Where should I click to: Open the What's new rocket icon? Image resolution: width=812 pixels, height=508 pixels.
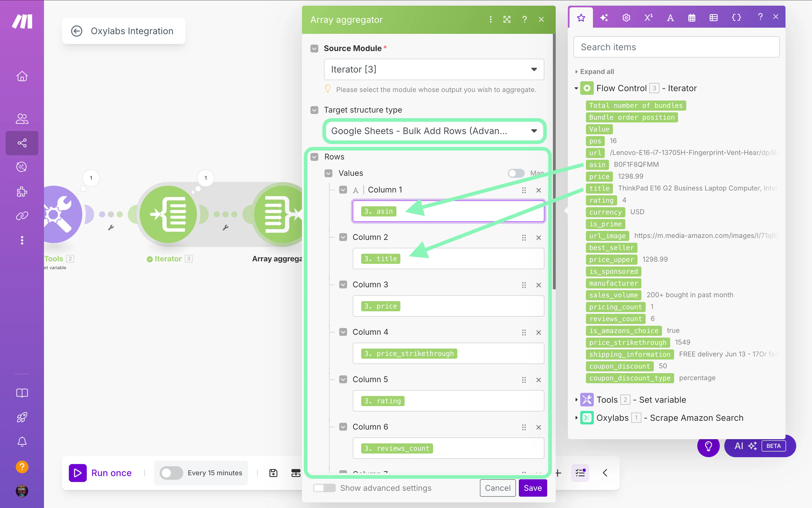point(22,417)
